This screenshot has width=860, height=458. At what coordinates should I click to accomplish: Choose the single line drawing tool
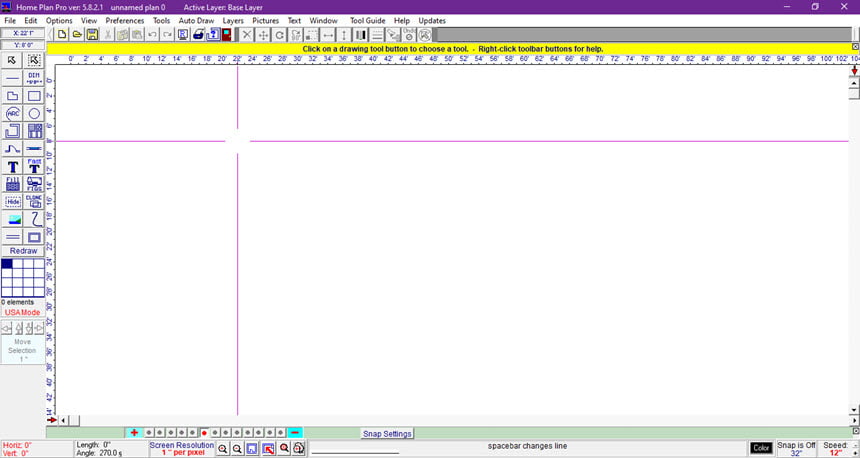(x=12, y=78)
